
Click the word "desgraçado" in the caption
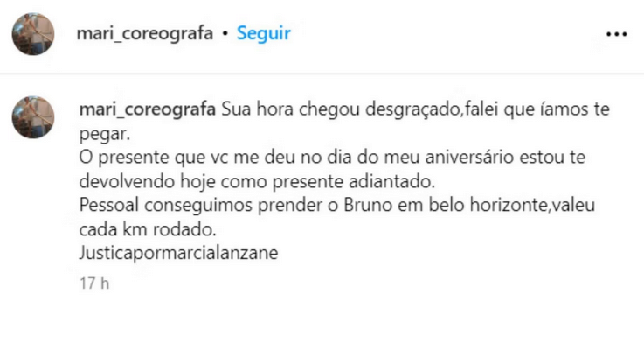398,110
